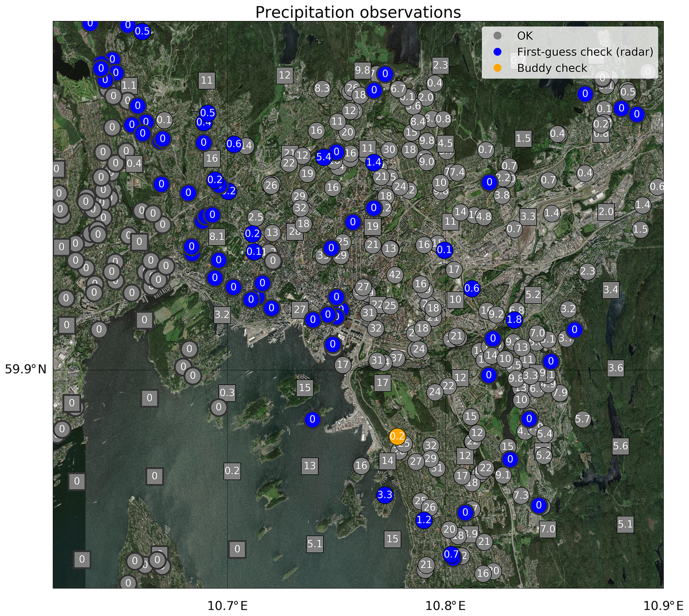Click the "Precipitation observations" title
Viewport: 689px width, 616px height.
point(358,13)
